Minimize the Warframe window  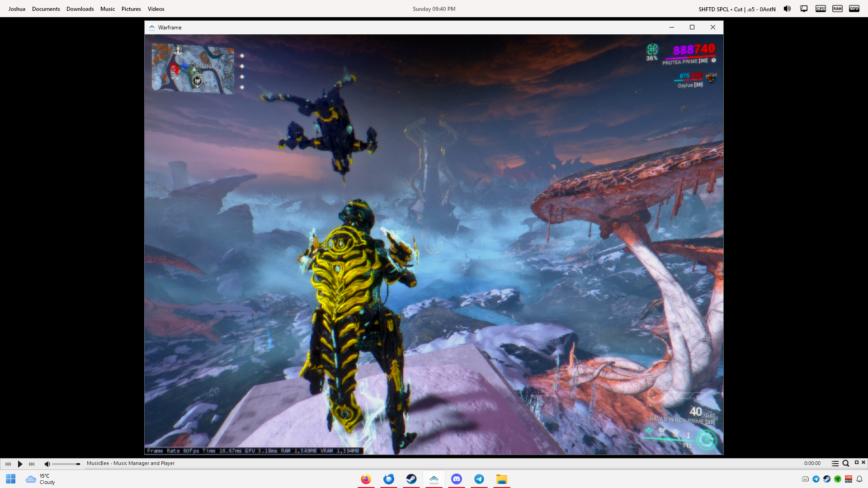pyautogui.click(x=672, y=28)
